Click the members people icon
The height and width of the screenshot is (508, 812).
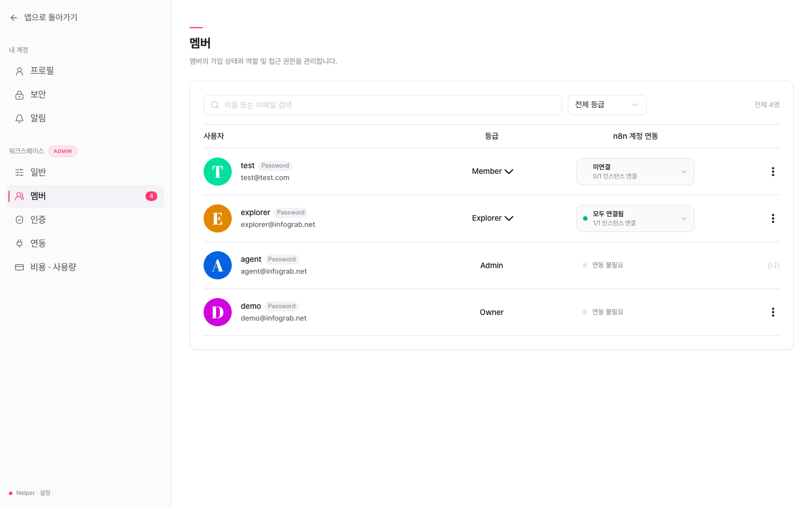pyautogui.click(x=19, y=196)
